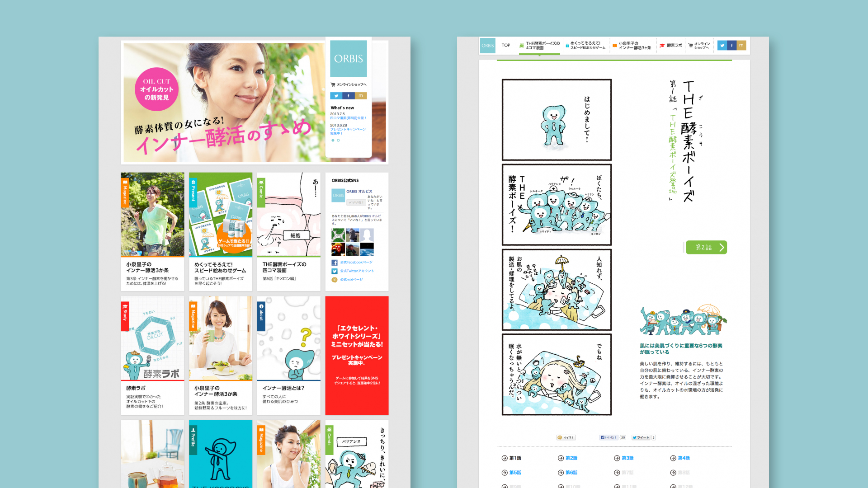Open the cyan Profile card with running character
Screen dimensions: 868x488
coord(221,454)
